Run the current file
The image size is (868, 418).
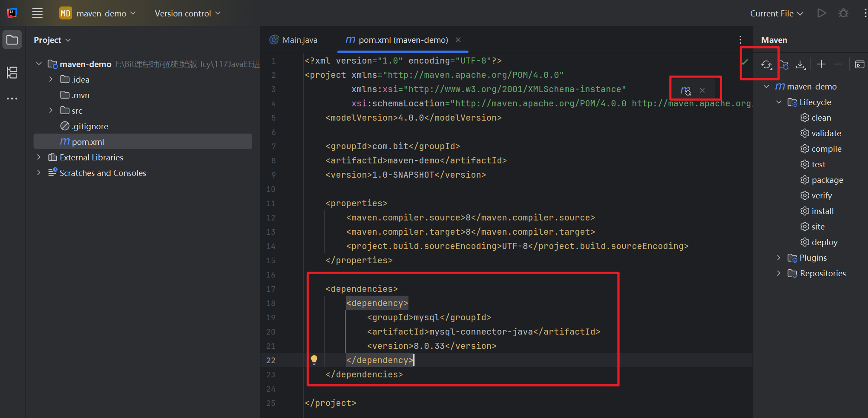click(x=821, y=13)
